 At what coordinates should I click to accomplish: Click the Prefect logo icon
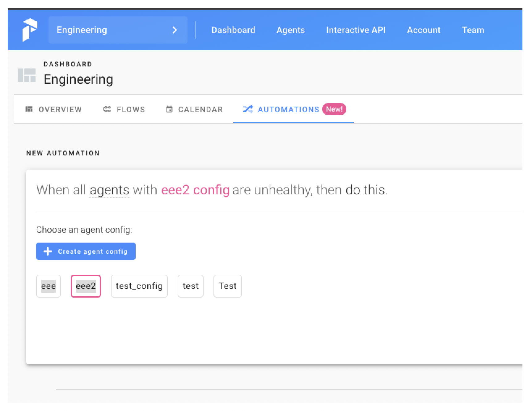pyautogui.click(x=30, y=30)
